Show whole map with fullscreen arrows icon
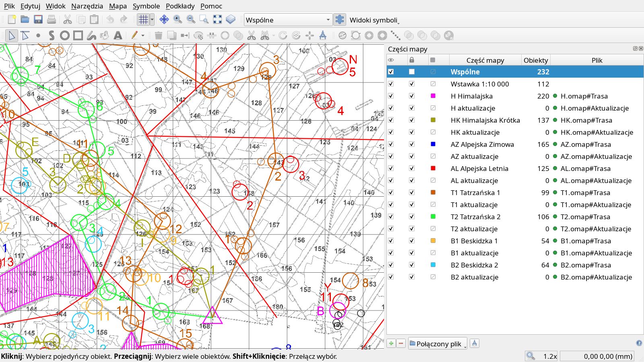644x362 pixels. 217,19
